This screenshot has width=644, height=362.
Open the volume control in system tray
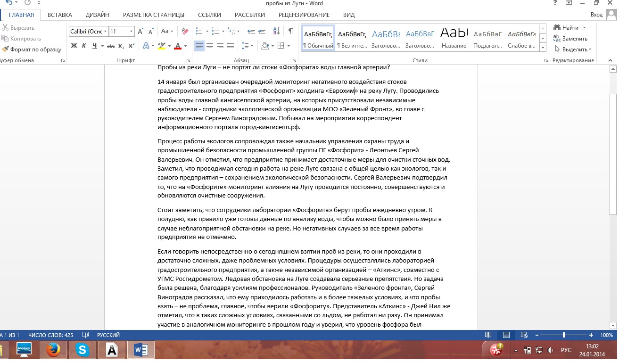point(551,350)
